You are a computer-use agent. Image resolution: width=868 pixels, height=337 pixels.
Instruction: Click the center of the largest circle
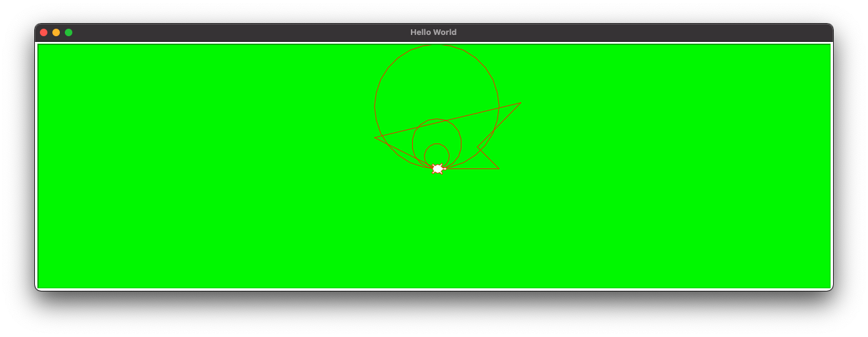(436, 106)
